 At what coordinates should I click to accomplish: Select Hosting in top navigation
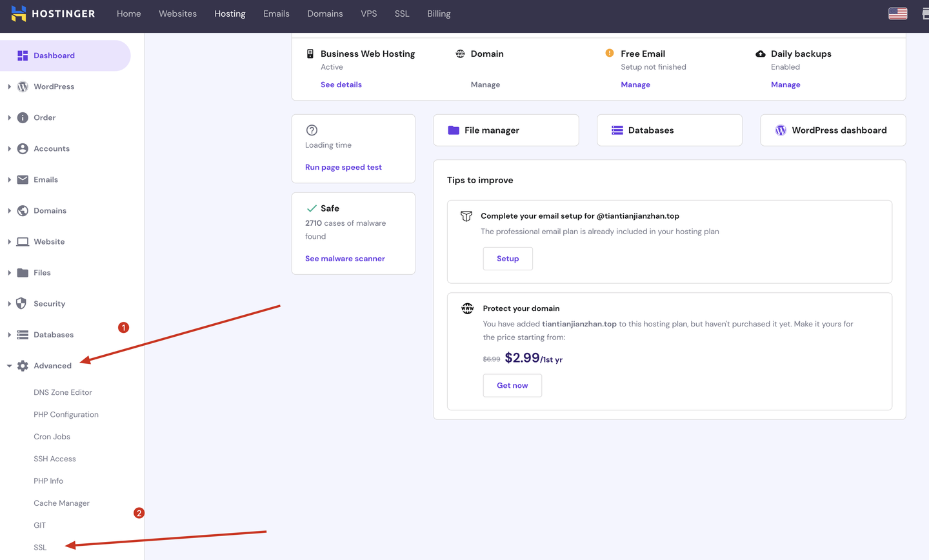pyautogui.click(x=230, y=14)
